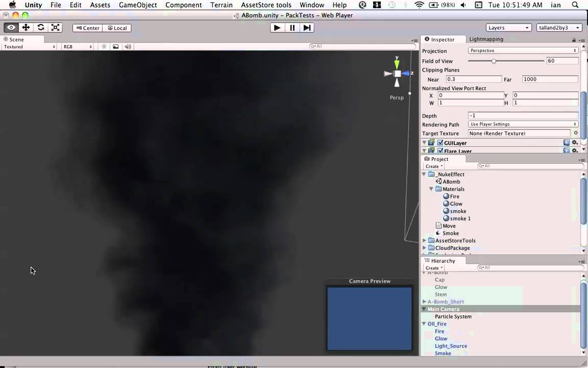The image size is (588, 368).
Task: Open the Hierarchy panel Create menu
Action: coord(434,268)
